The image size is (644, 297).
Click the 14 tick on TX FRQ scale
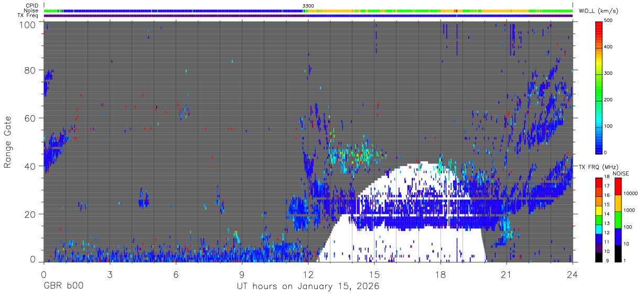click(x=606, y=214)
